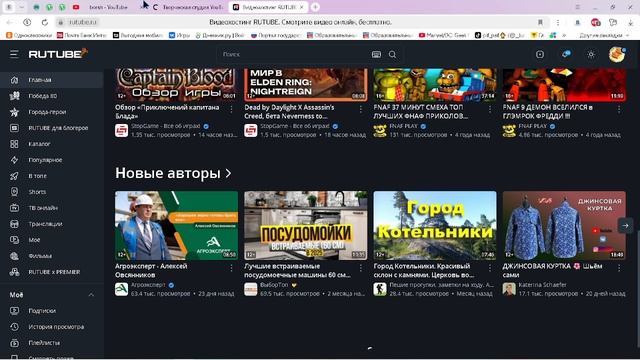Viewport: 640px width, 360px height.
Task: Click the История просмотра clock icon
Action: pyautogui.click(x=14, y=327)
